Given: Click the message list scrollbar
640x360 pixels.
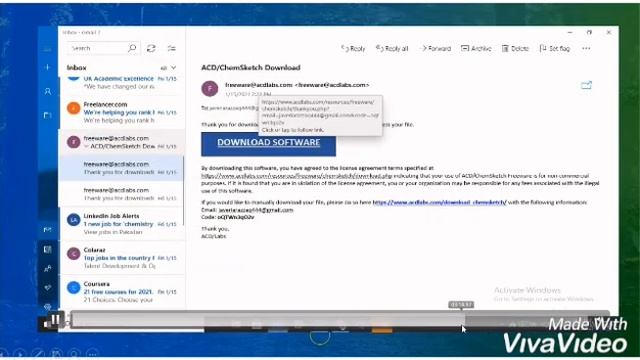Looking at the screenshot, I should pyautogui.click(x=184, y=190).
